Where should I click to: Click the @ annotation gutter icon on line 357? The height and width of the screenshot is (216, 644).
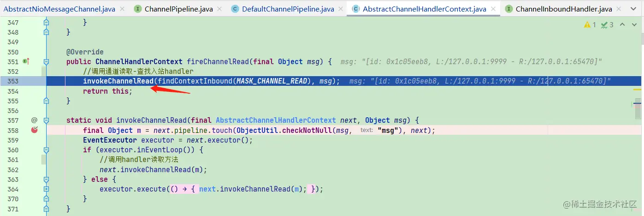pyautogui.click(x=34, y=120)
